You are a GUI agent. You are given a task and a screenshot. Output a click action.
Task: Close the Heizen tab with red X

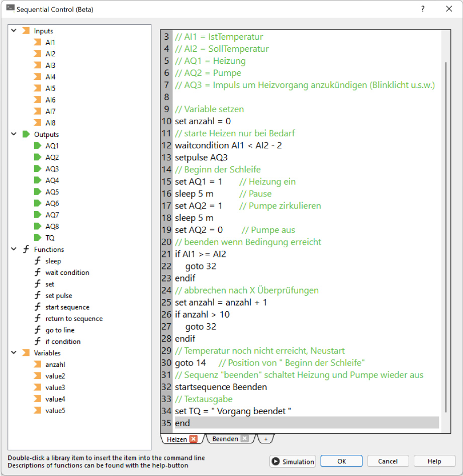click(x=193, y=439)
